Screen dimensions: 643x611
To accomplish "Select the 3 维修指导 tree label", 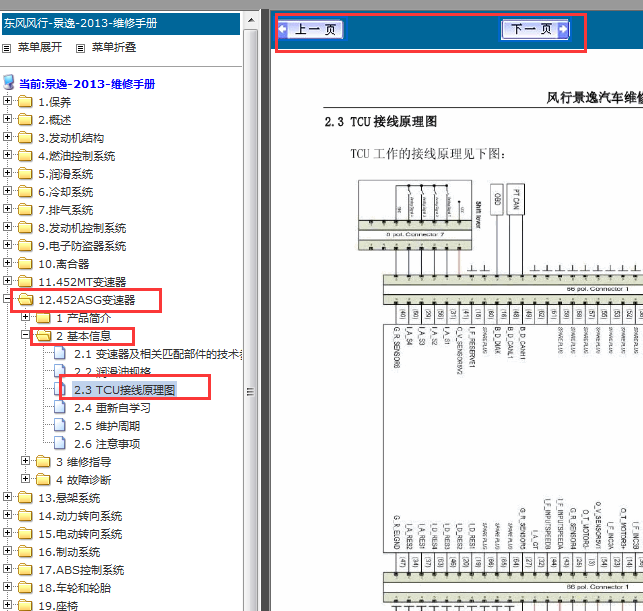I will (84, 462).
